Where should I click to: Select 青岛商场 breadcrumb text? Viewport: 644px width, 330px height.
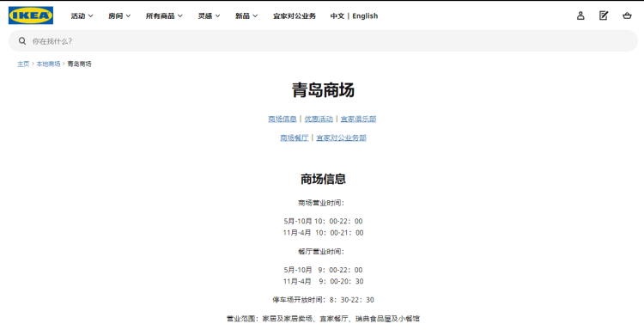pyautogui.click(x=79, y=64)
